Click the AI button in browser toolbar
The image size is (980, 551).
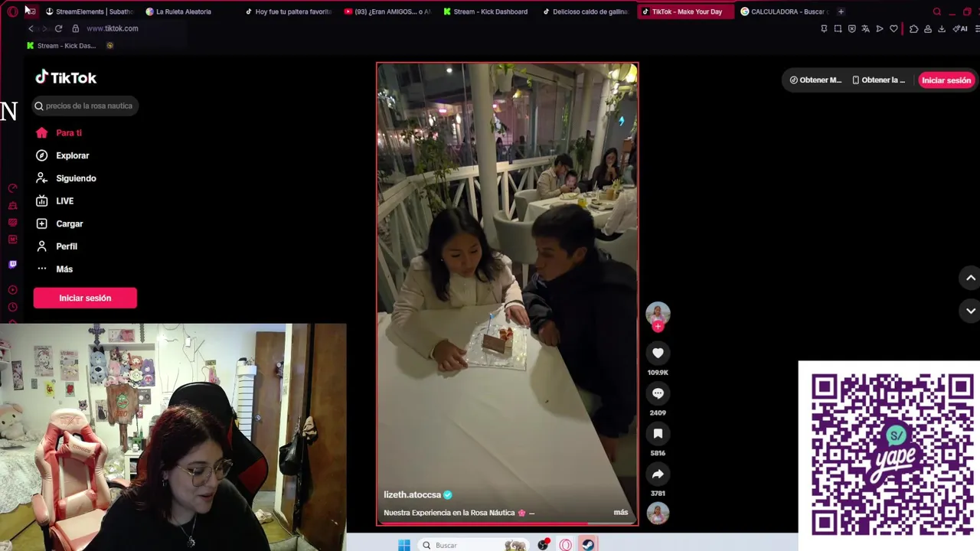[960, 28]
